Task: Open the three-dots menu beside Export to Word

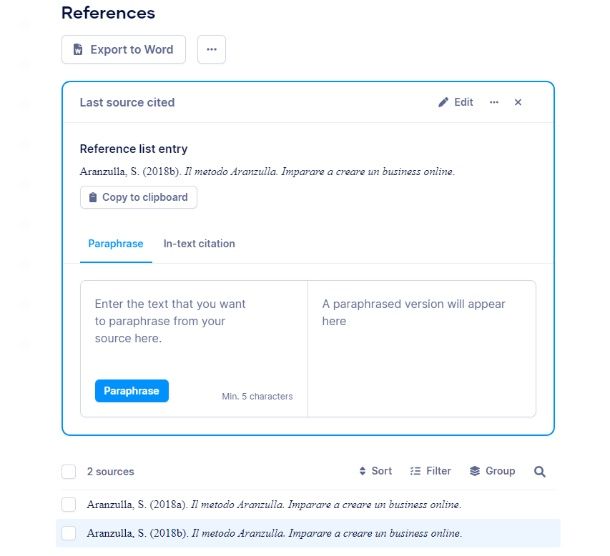Action: point(211,49)
